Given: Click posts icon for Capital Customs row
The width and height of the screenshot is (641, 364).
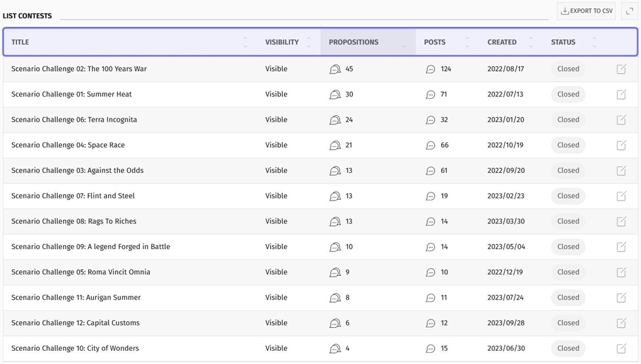Looking at the screenshot, I should point(431,323).
